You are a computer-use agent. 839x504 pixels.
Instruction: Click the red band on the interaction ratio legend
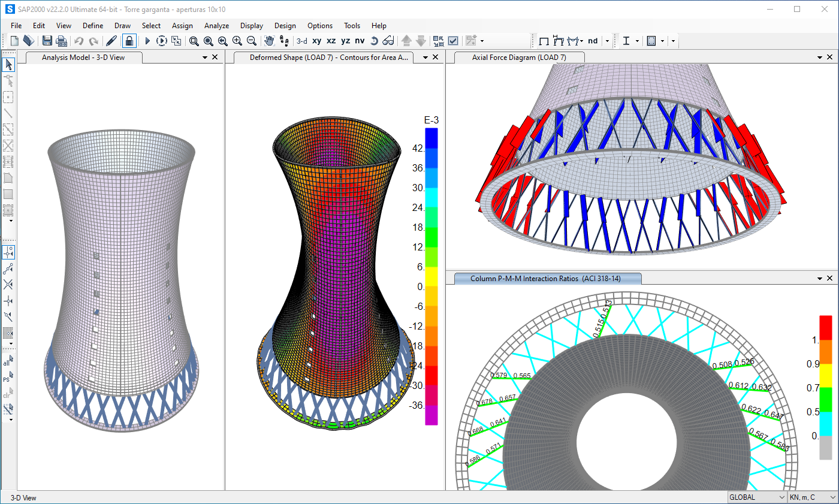[826, 327]
